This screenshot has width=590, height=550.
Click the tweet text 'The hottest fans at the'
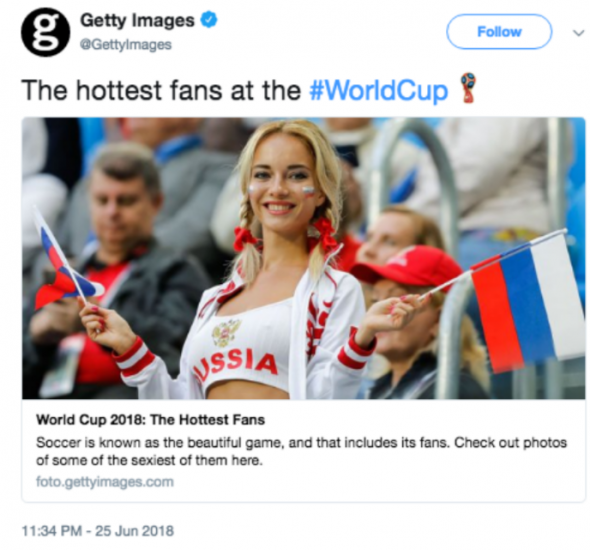click(161, 90)
